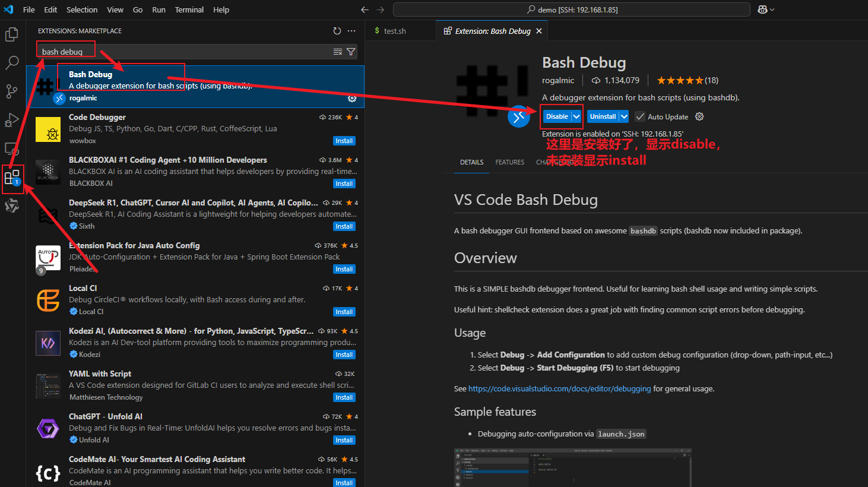Click the VS Code logo icon
This screenshot has height=487, width=868.
8,10
